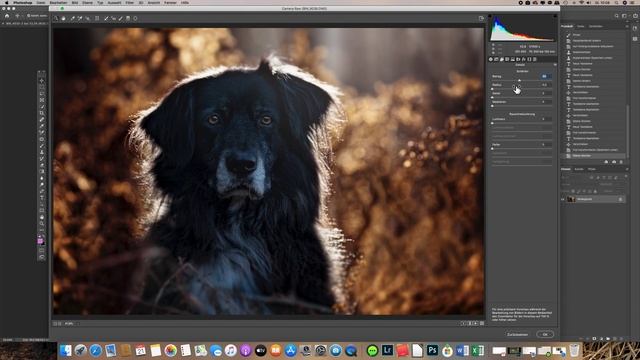Cycle before/after preview views icon
This screenshot has height=360, width=640.
[x=463, y=323]
